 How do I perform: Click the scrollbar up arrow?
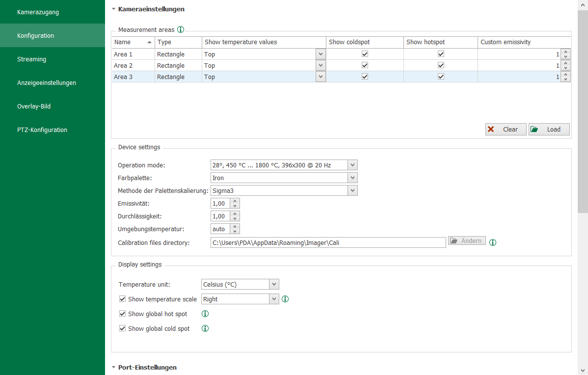583,5
